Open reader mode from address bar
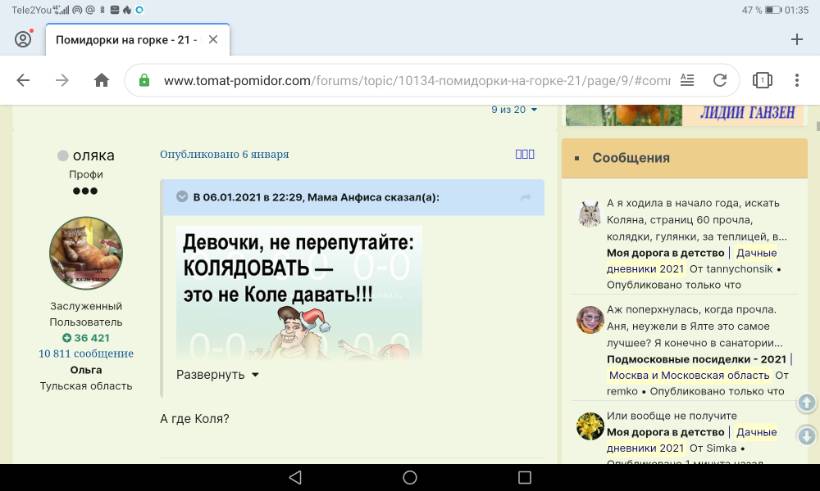Image resolution: width=820 pixels, height=491 pixels. click(687, 81)
